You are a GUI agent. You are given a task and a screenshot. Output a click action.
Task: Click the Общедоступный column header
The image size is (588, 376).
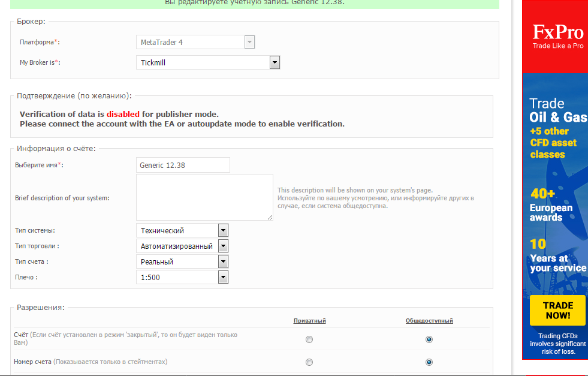coord(429,320)
